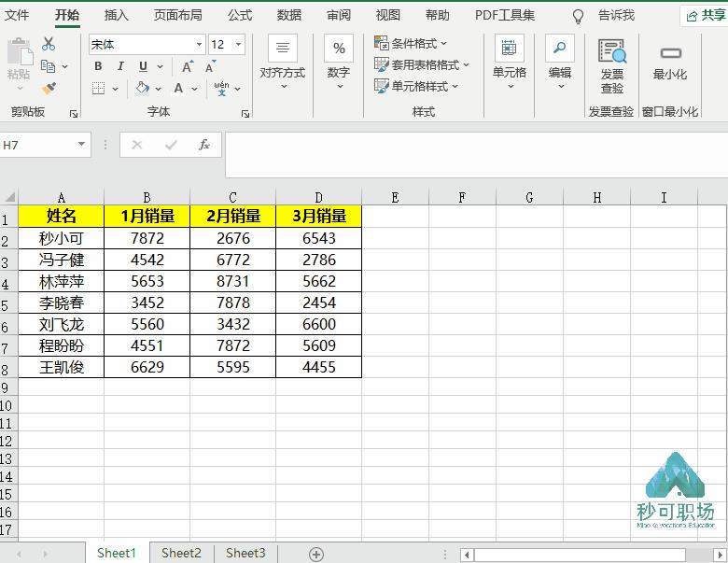
Task: Open Cell Styles (单元格样式)
Action: click(x=416, y=87)
